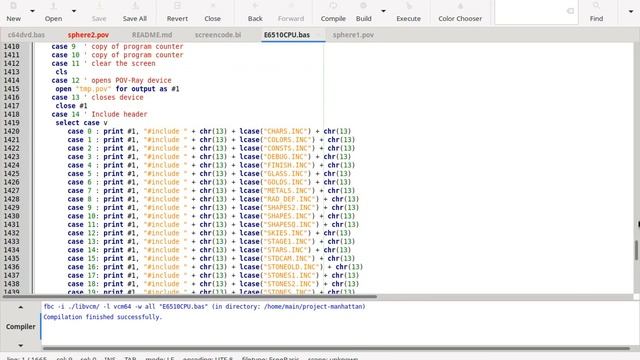Image resolution: width=640 pixels, height=360 pixels.
Task: Navigate Forward in the toolbar
Action: tap(291, 12)
